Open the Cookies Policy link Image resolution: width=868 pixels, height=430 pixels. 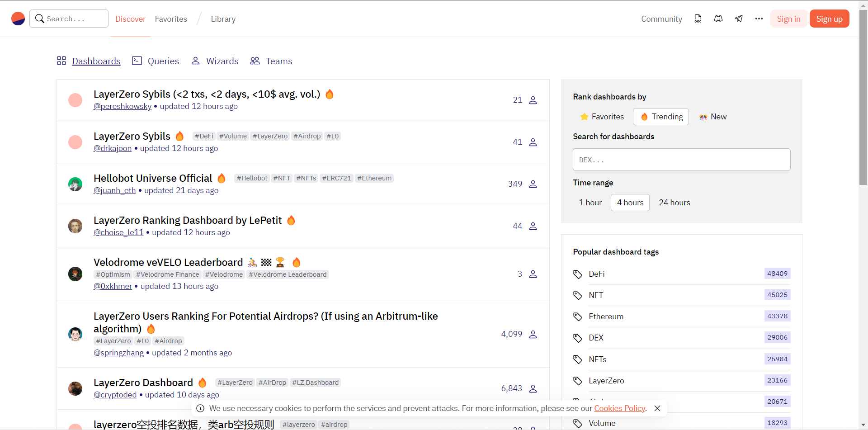click(x=619, y=408)
